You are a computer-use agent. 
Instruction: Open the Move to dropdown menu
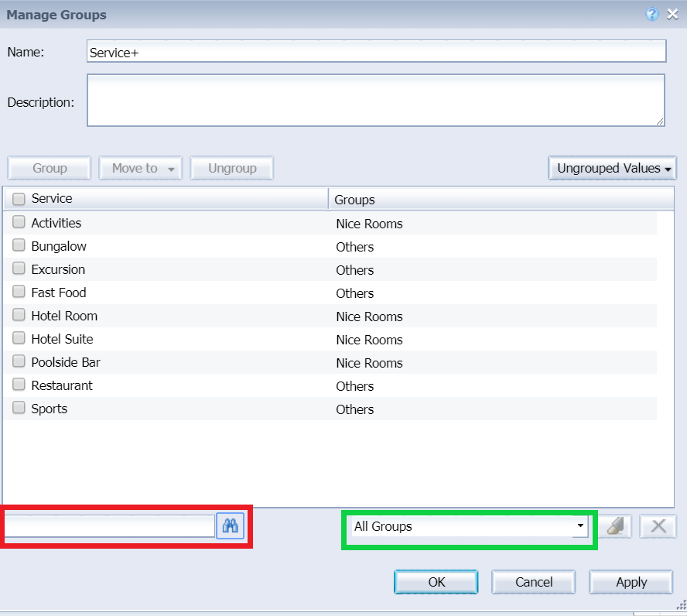[140, 168]
